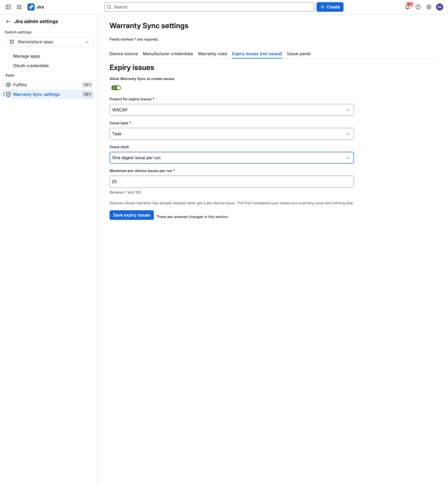Toggle Allow Warranty Sync to create issues
Viewport: 448px width, 486px height.
(116, 88)
